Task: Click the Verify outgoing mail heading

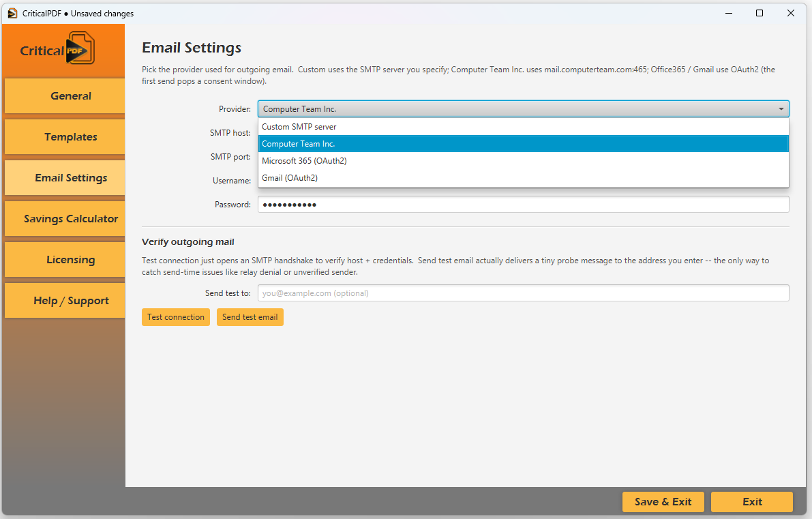Action: (188, 242)
